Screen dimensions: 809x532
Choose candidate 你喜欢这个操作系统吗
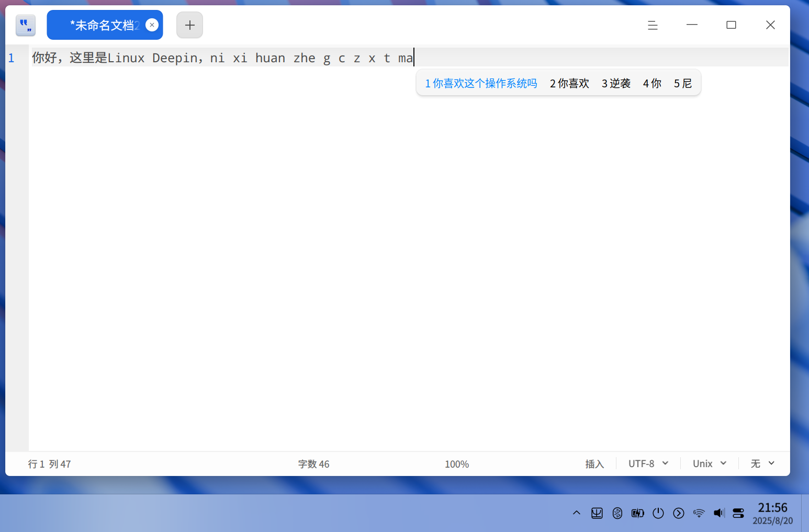coord(481,83)
